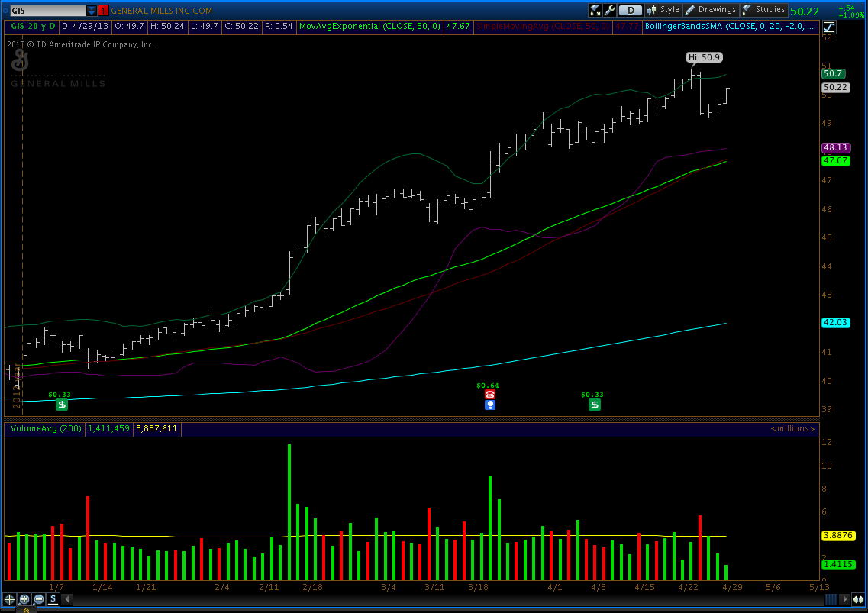This screenshot has height=613, width=868.
Task: Click the MovAvgExponential study label
Action: click(x=369, y=26)
